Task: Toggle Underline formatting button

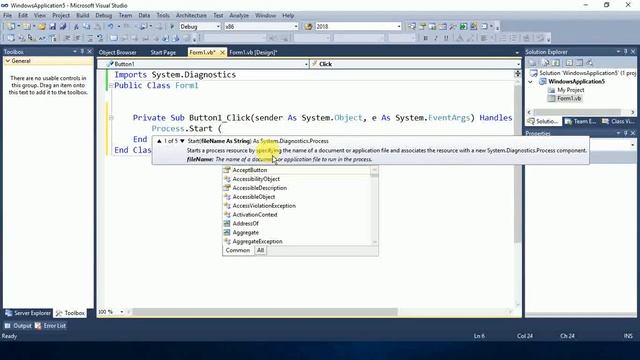Action: [x=446, y=38]
